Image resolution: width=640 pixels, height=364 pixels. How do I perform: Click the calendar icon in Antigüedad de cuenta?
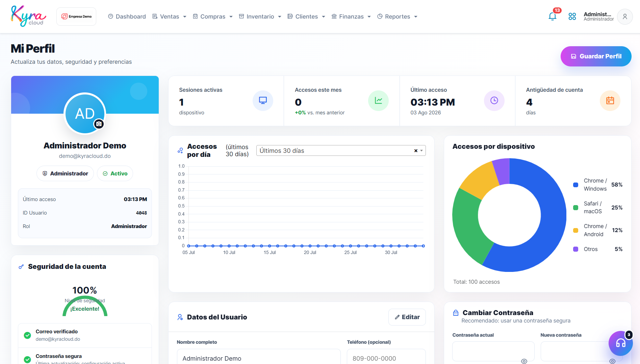pos(610,101)
